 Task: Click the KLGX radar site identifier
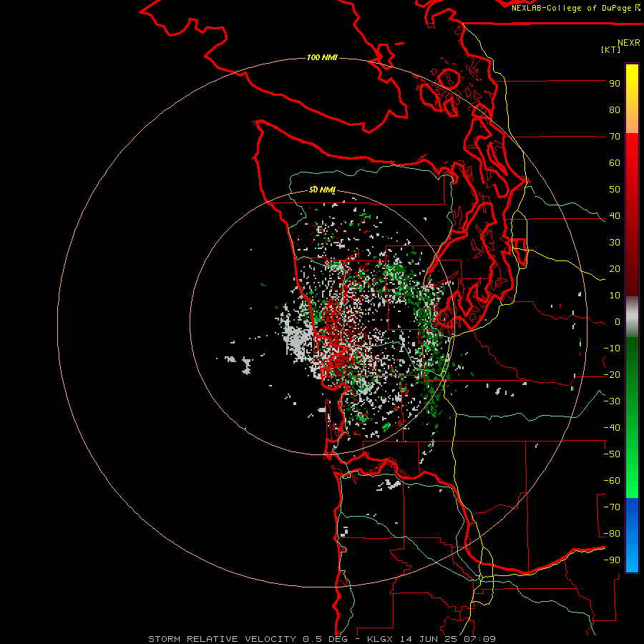[381, 639]
